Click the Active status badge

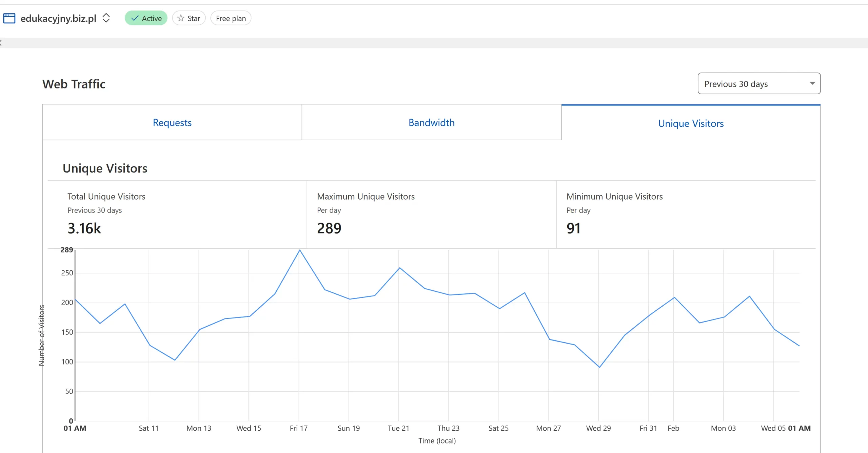point(146,18)
